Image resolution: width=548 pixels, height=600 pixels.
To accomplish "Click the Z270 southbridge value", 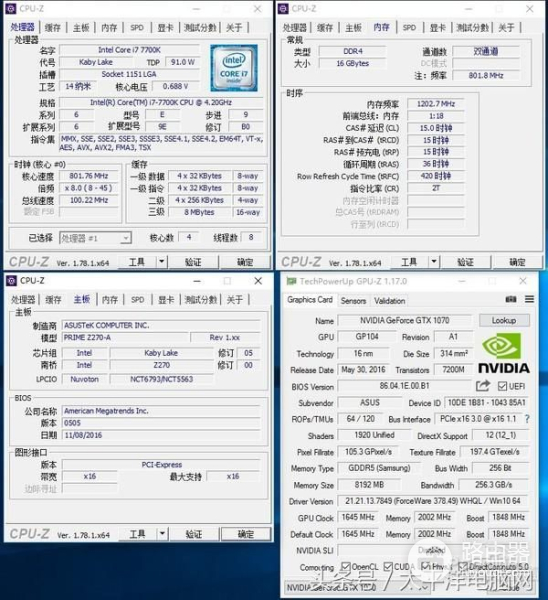I will point(161,365).
